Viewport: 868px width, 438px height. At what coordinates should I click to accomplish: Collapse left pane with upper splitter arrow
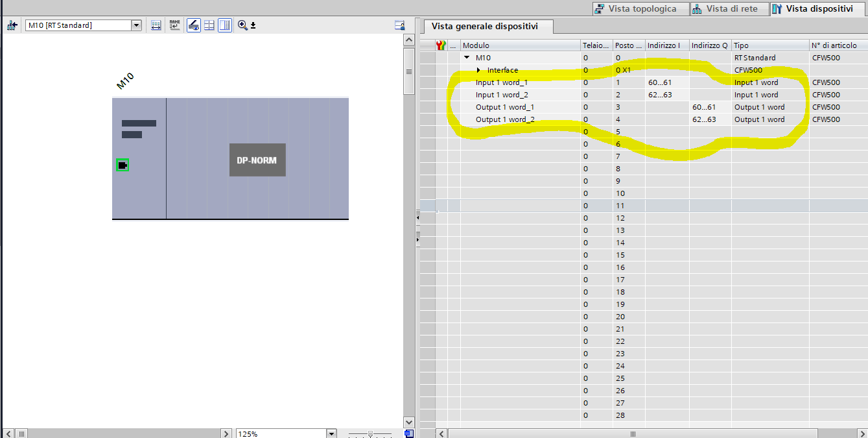(417, 217)
